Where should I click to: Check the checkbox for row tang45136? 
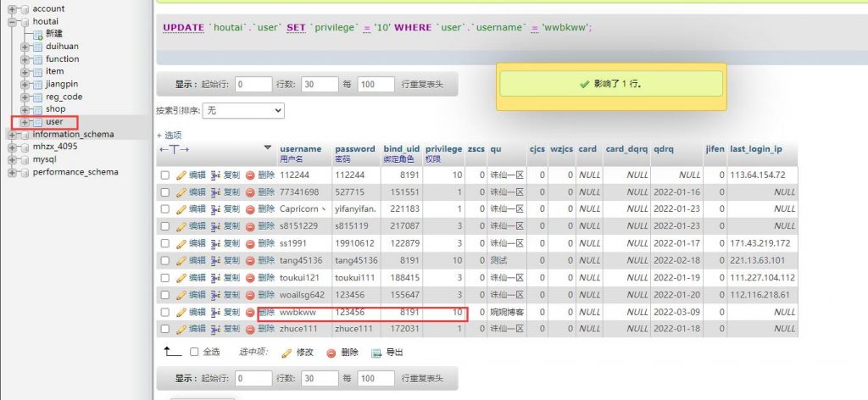pyautogui.click(x=165, y=260)
